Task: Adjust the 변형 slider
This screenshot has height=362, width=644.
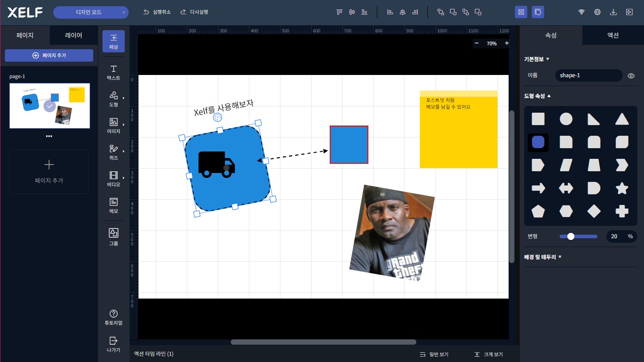Action: [578, 236]
